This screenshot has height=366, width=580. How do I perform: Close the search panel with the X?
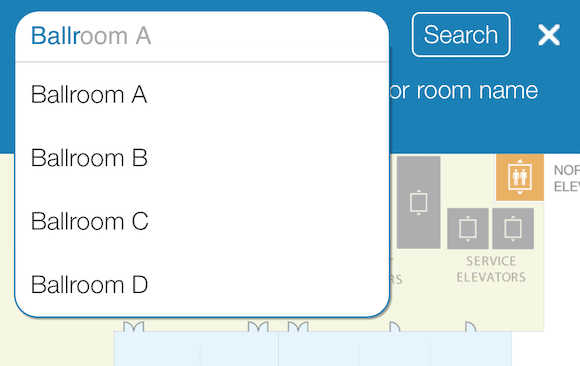[x=549, y=35]
